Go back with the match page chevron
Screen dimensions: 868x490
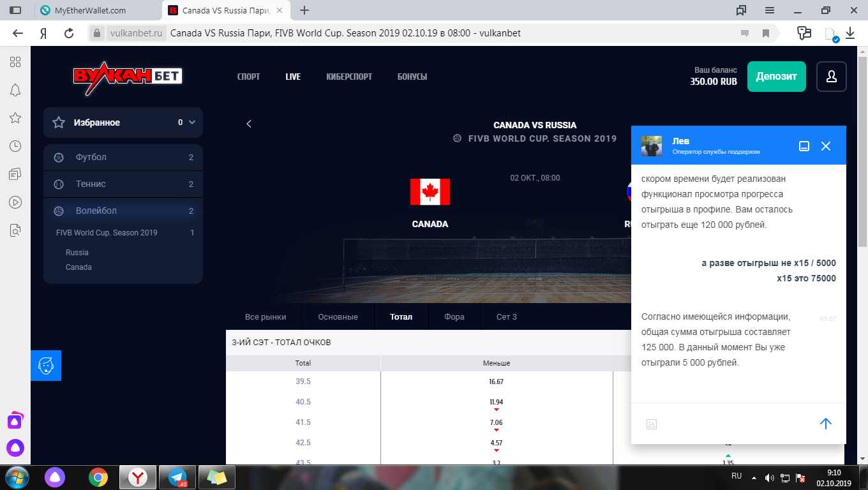(x=249, y=124)
